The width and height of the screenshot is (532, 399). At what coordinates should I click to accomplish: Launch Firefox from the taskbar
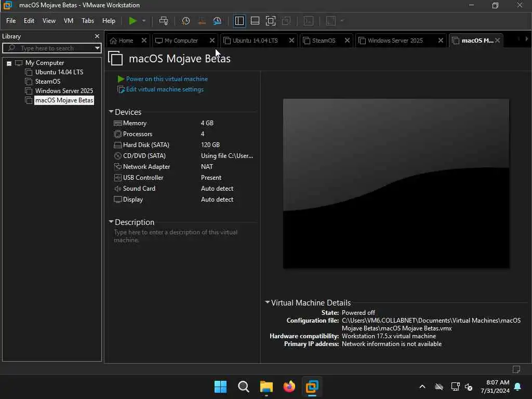[x=289, y=387]
